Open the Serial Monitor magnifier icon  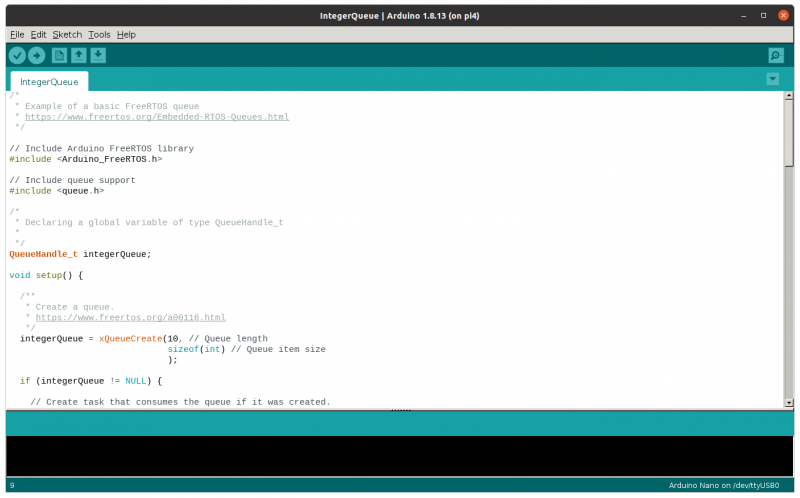click(775, 56)
